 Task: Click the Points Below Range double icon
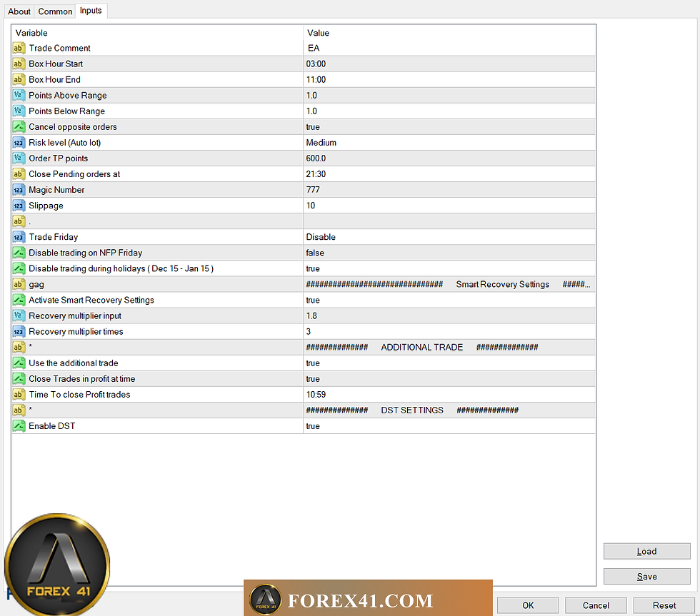click(x=19, y=111)
